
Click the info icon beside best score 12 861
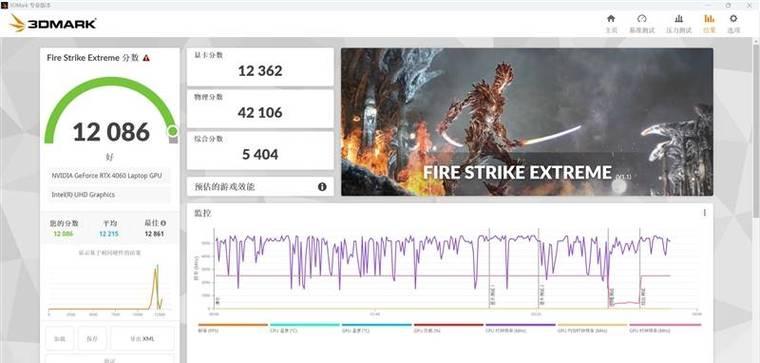click(163, 223)
